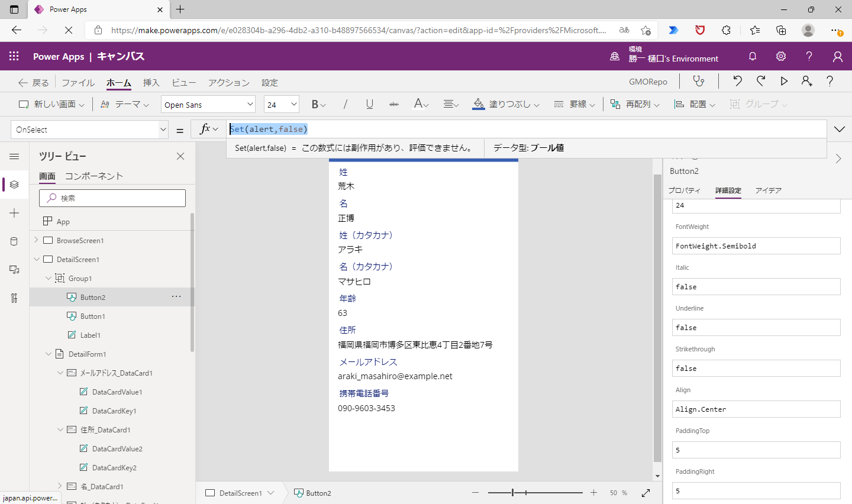
Task: Open the DetailScreen1 breadcrumb dropdown
Action: [x=270, y=493]
